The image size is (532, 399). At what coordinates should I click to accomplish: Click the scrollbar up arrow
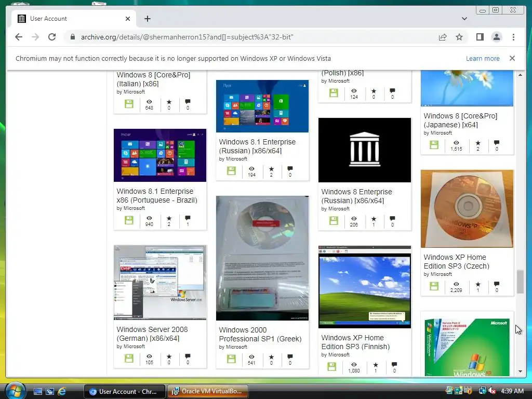pos(520,74)
